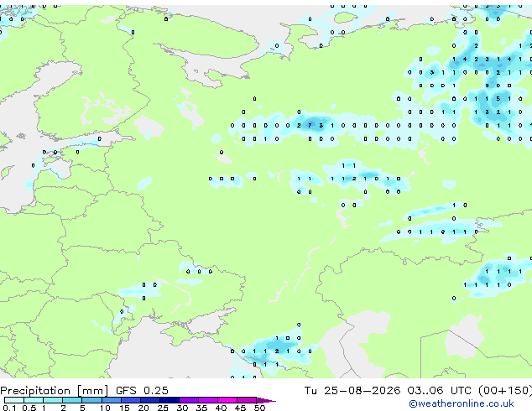The height and width of the screenshot is (411, 532).
Task: Click the "Precipitation [mm]" title text
Action: point(55,391)
